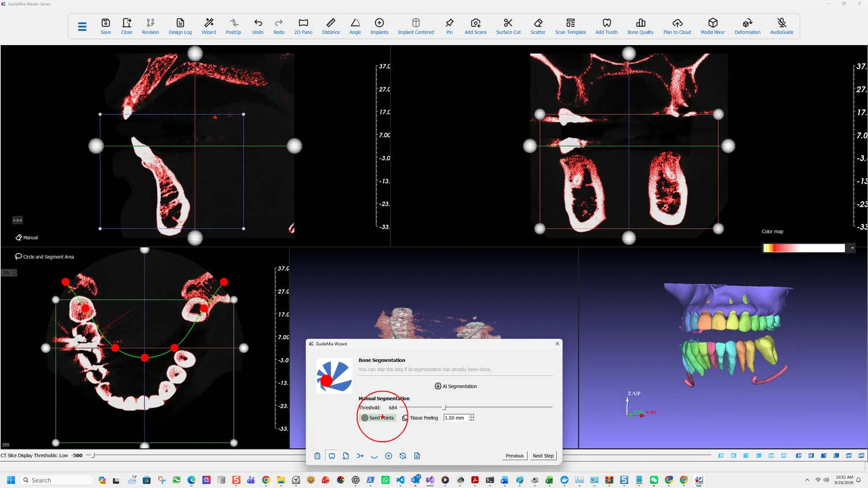Screen dimensions: 868x488
Task: Click the Previous button in the wizard
Action: 514,456
